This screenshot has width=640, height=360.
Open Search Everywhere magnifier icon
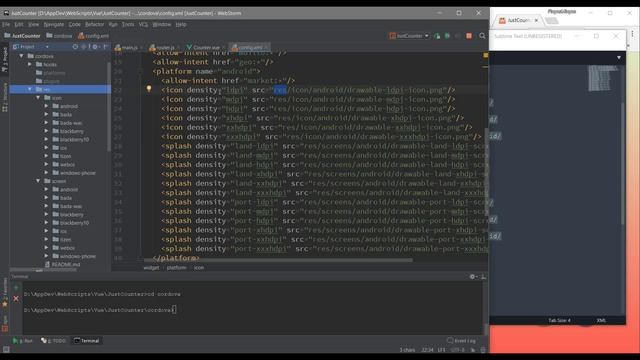(x=482, y=36)
